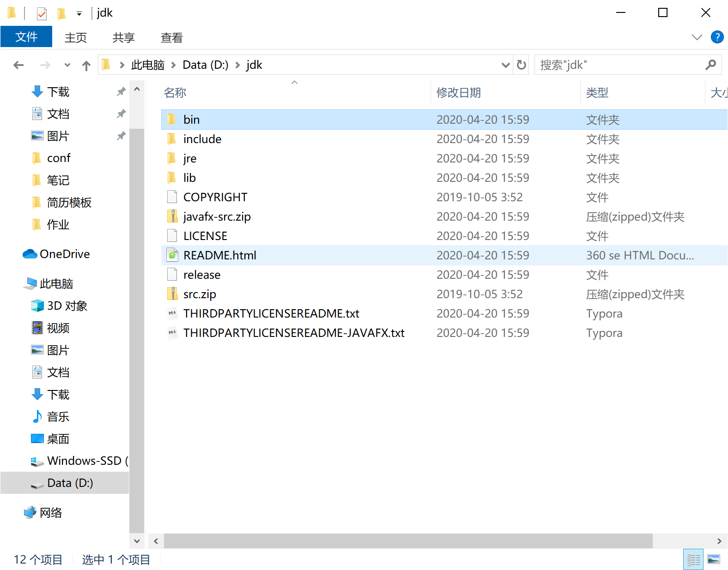Image resolution: width=728 pixels, height=570 pixels.
Task: Click 此电脑 in the address bar
Action: pyautogui.click(x=148, y=65)
